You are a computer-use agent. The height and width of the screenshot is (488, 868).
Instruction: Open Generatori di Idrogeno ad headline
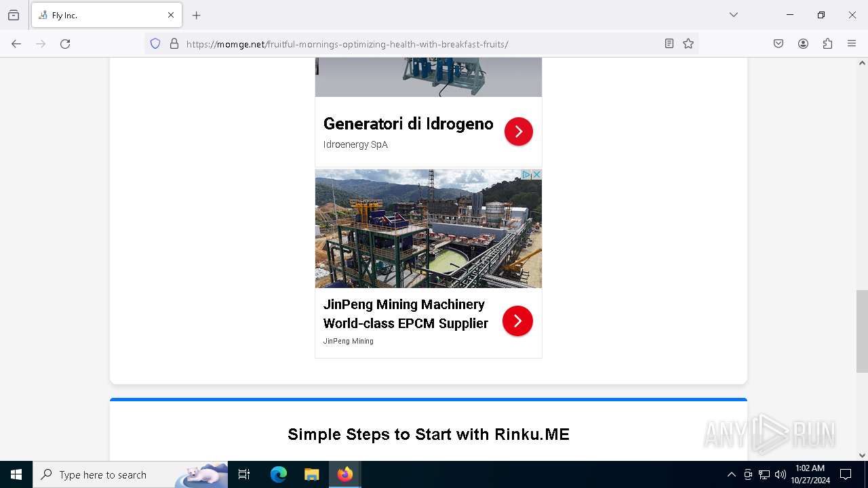click(x=408, y=124)
